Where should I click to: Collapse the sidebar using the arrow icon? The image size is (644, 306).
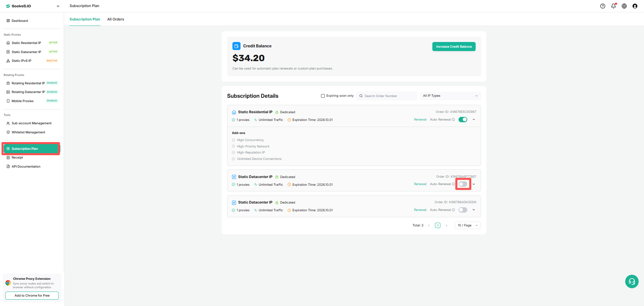[x=58, y=6]
